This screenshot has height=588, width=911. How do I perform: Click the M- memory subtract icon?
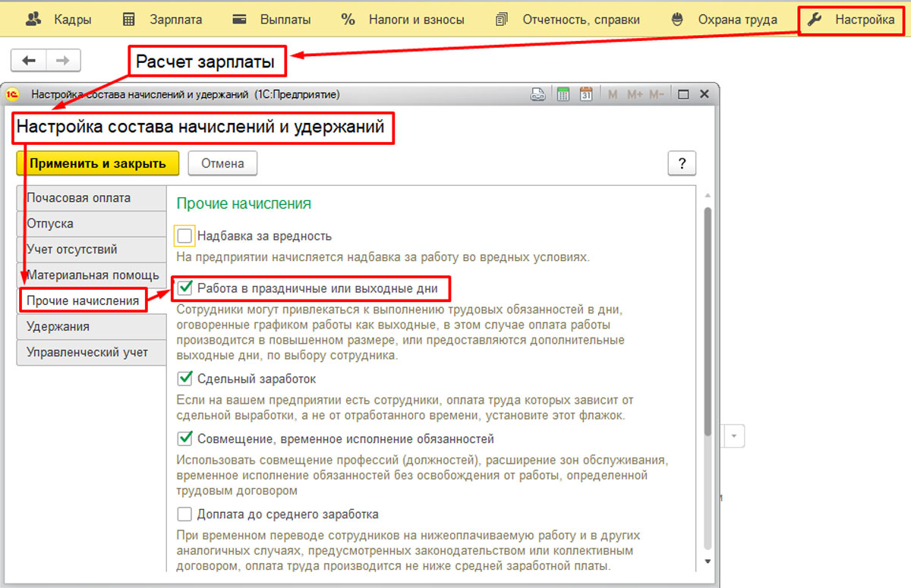[x=657, y=95]
